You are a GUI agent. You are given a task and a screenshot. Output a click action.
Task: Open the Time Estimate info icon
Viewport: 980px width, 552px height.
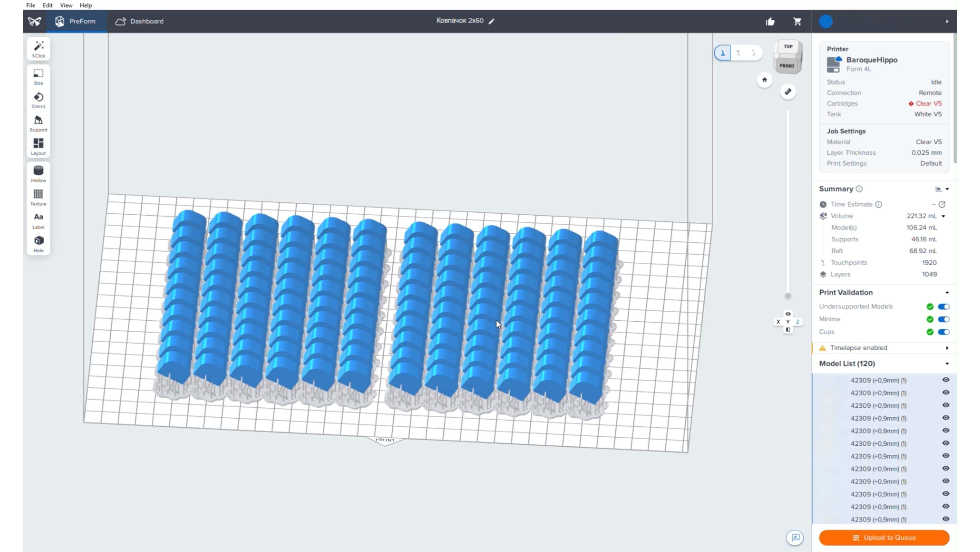(x=879, y=204)
